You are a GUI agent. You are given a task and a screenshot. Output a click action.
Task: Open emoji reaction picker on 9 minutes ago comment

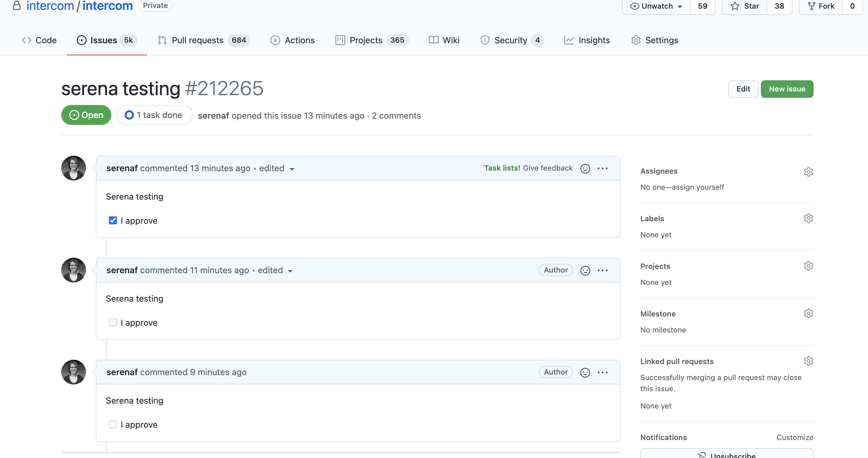[585, 372]
